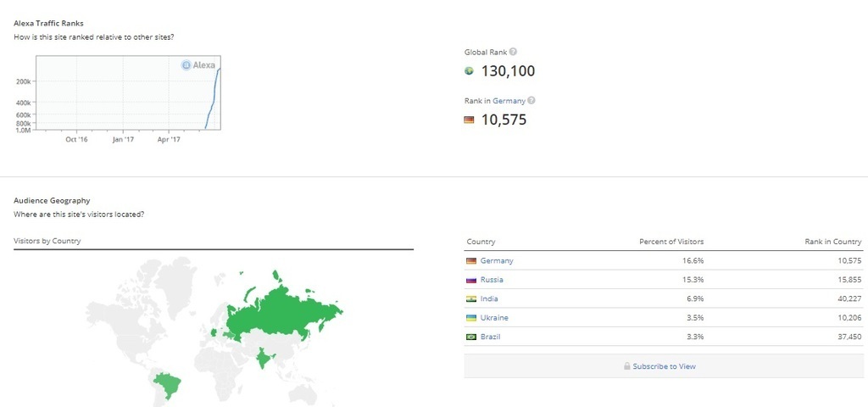The image size is (868, 407).
Task: Click the 3.5% visitors value for Ukraine
Action: click(x=695, y=318)
